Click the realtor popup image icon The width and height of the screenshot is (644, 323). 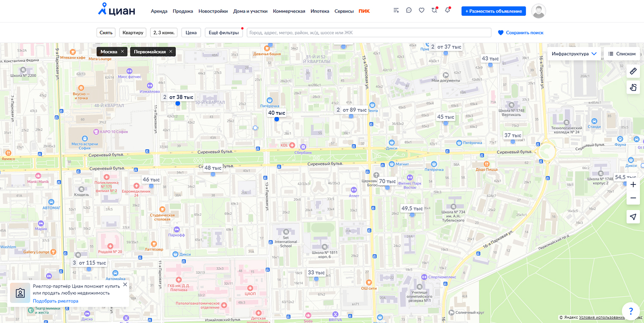point(20,293)
